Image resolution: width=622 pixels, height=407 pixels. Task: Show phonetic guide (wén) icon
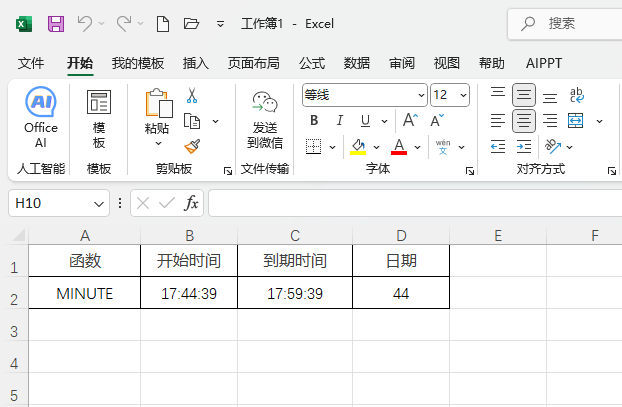point(443,147)
